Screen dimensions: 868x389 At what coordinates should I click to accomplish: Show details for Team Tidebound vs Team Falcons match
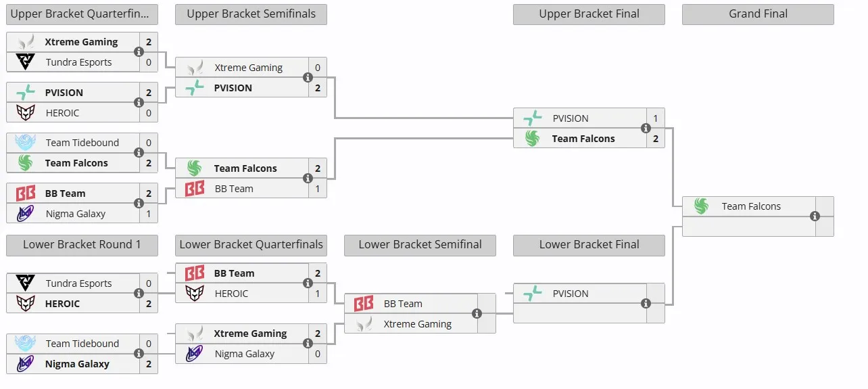click(x=139, y=153)
